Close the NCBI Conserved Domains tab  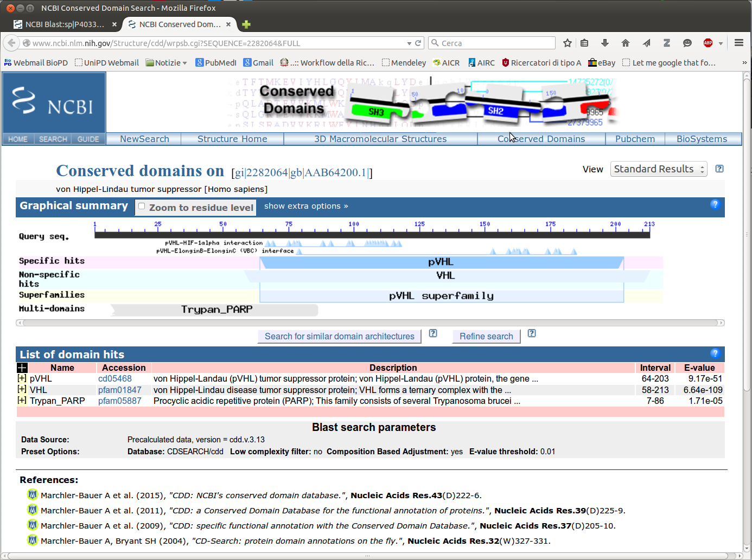click(228, 24)
